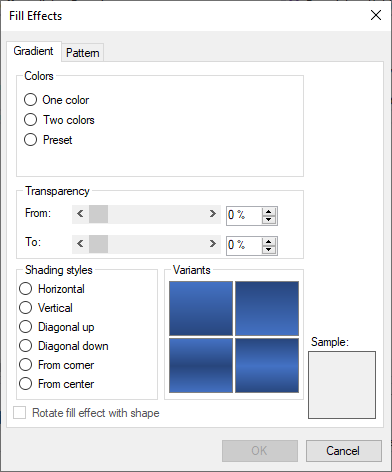Click the From transparency slider thumb

[98, 214]
